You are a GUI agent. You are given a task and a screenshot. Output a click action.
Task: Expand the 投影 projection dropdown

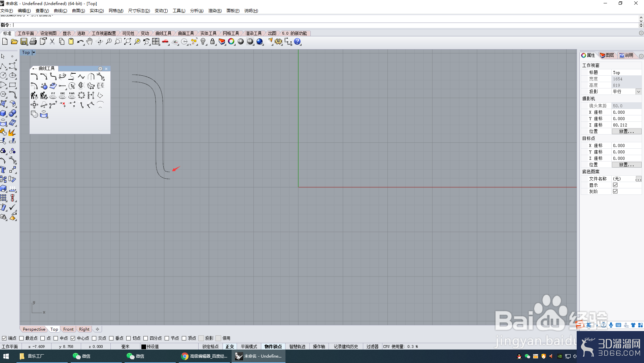tap(638, 92)
